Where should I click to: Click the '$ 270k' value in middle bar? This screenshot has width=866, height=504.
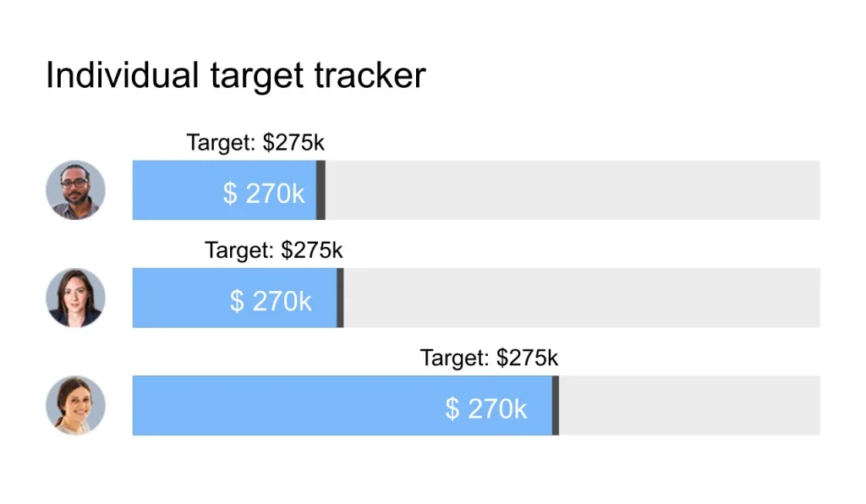[271, 301]
